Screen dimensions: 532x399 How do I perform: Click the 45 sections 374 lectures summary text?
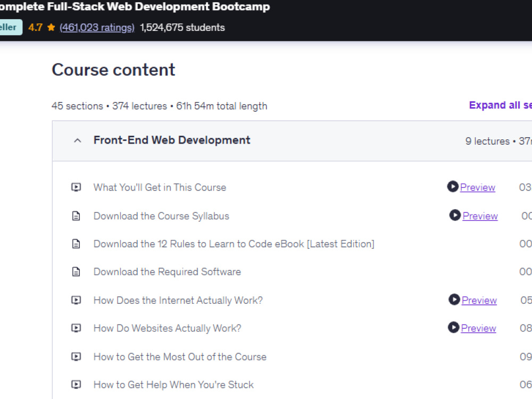point(160,106)
